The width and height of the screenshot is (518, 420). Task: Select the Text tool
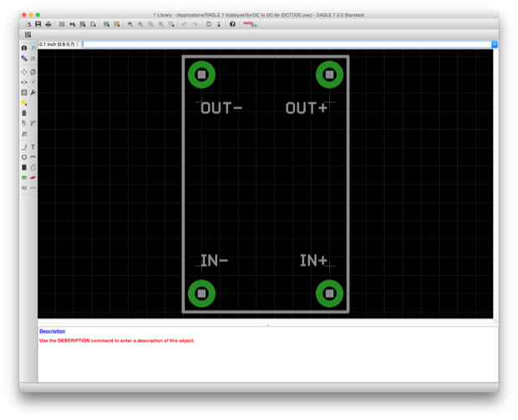pyautogui.click(x=33, y=147)
